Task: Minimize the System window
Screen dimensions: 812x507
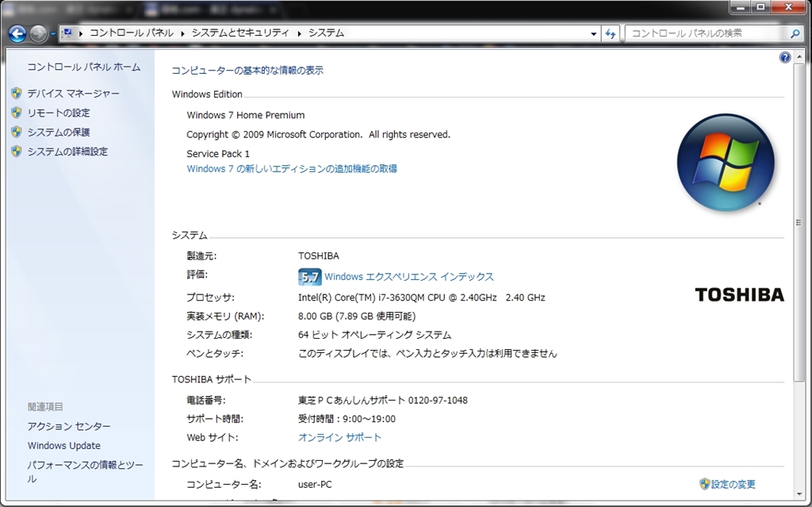Action: (741, 7)
